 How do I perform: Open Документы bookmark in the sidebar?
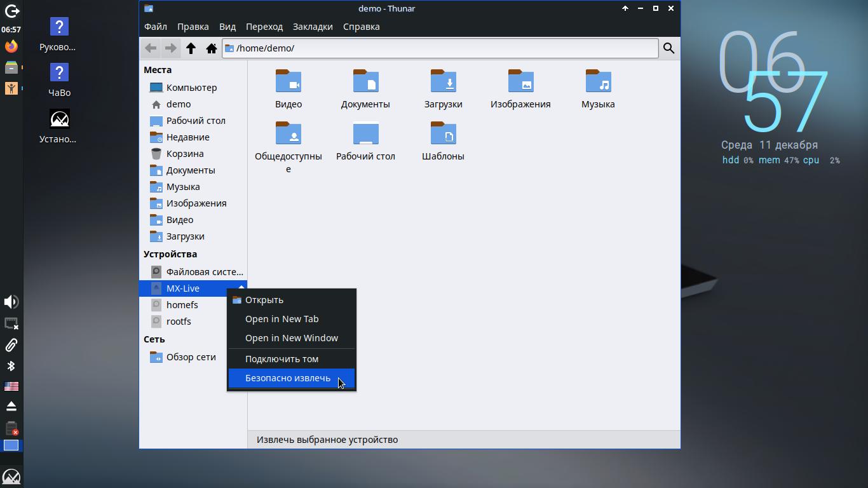pyautogui.click(x=193, y=170)
